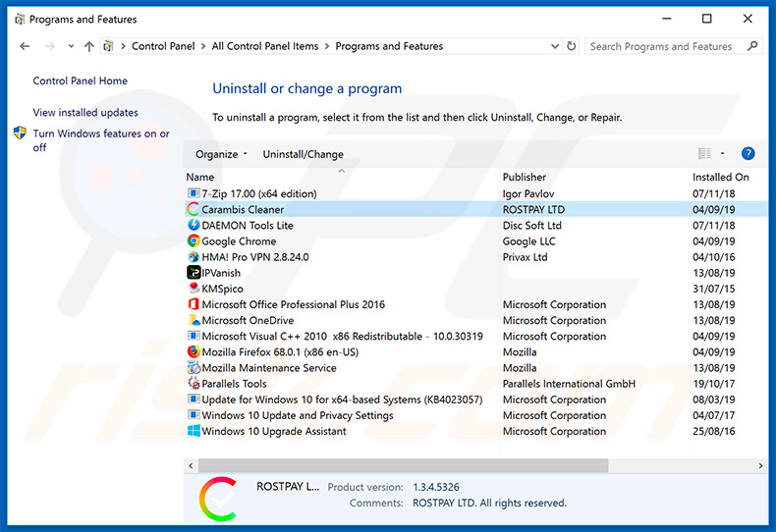The width and height of the screenshot is (776, 532).
Task: Expand chevron after All Control Panel Items
Action: (327, 46)
